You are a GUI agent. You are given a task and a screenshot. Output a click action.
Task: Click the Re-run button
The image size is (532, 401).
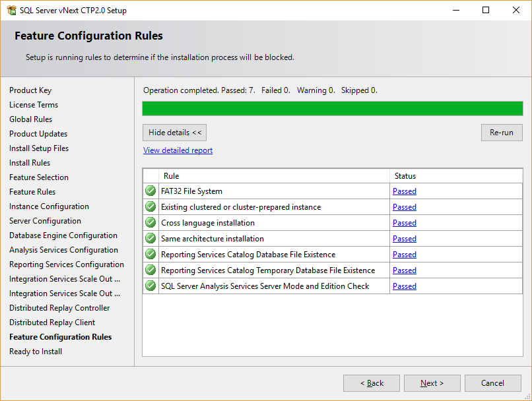click(502, 133)
